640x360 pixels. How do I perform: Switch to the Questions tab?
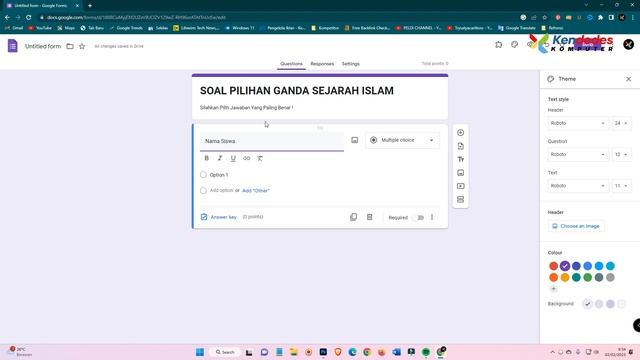point(291,64)
